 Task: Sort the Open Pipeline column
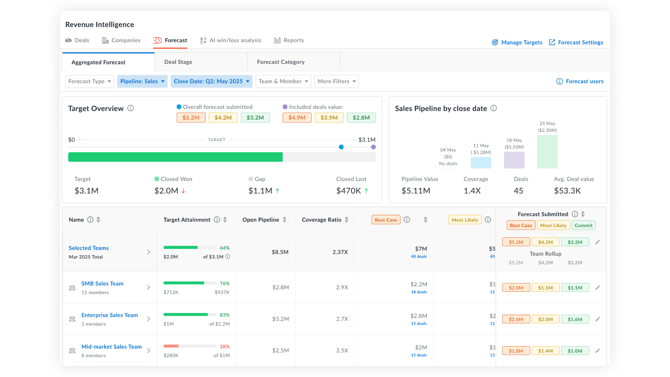pyautogui.click(x=285, y=220)
